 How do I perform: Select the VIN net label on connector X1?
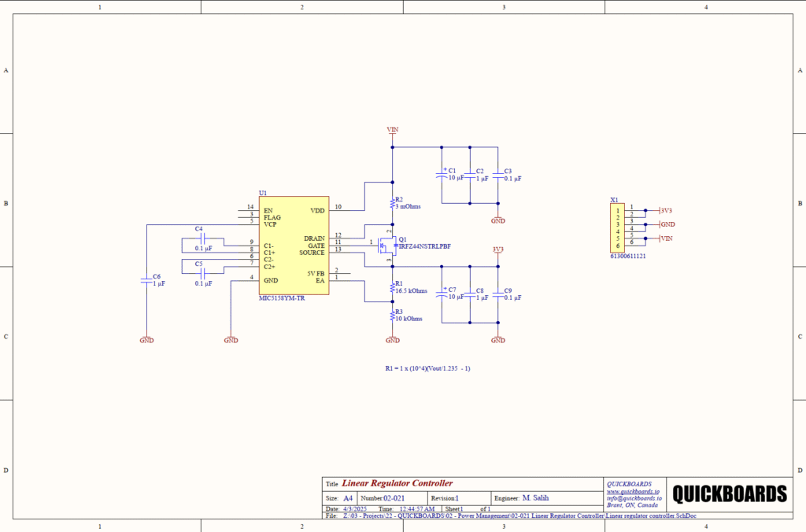667,238
